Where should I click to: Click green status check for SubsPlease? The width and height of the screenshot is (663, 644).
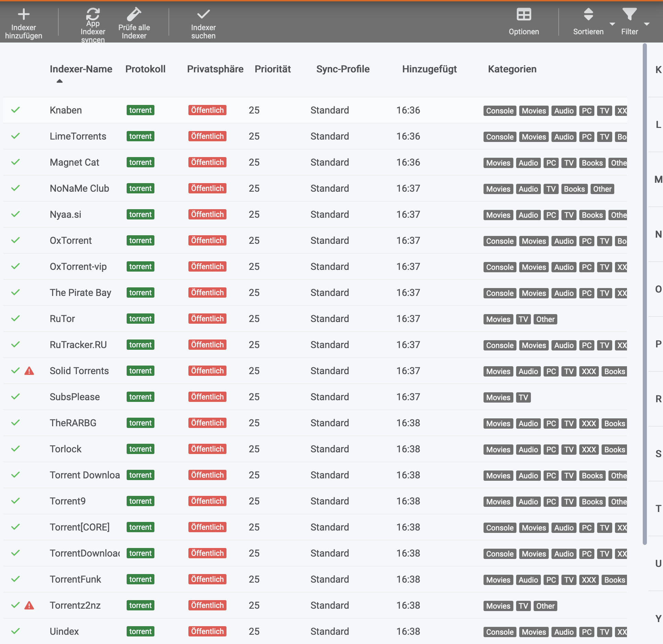(x=15, y=397)
